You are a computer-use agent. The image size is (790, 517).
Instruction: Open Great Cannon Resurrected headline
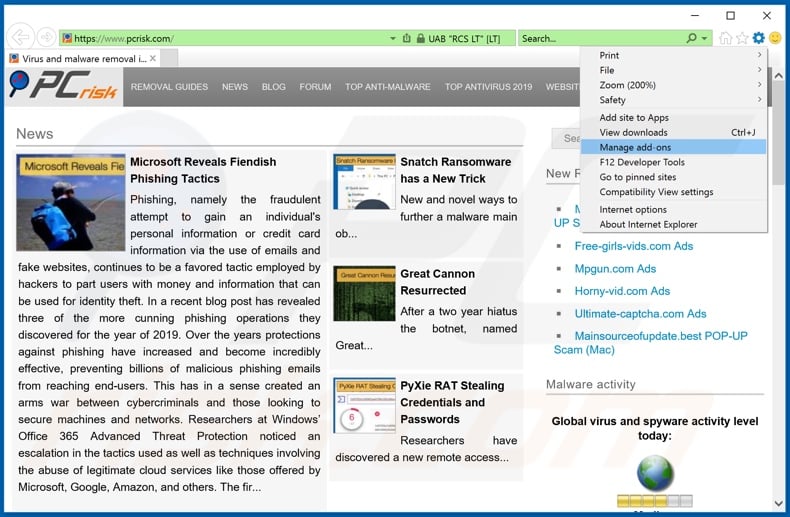[437, 282]
